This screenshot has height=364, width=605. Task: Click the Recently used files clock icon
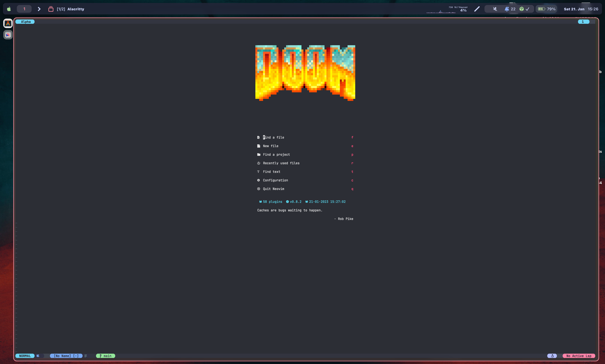coord(259,163)
